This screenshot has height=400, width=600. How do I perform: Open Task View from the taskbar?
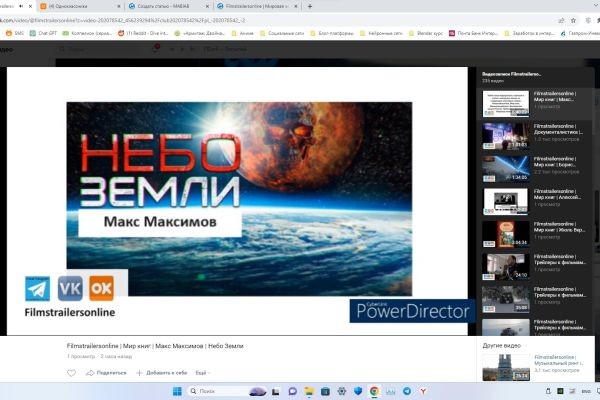pos(276,391)
